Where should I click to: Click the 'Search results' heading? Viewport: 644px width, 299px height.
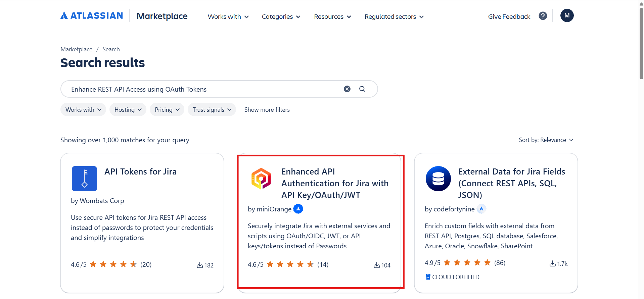(x=103, y=63)
